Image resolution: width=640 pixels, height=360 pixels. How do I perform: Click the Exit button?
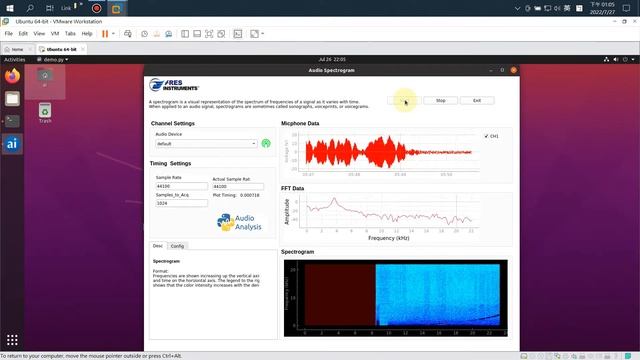coord(477,100)
